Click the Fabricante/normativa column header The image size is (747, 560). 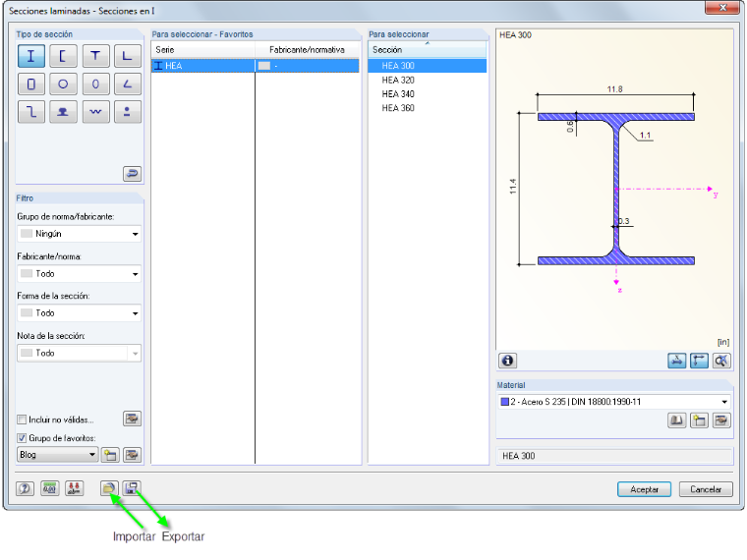click(308, 49)
